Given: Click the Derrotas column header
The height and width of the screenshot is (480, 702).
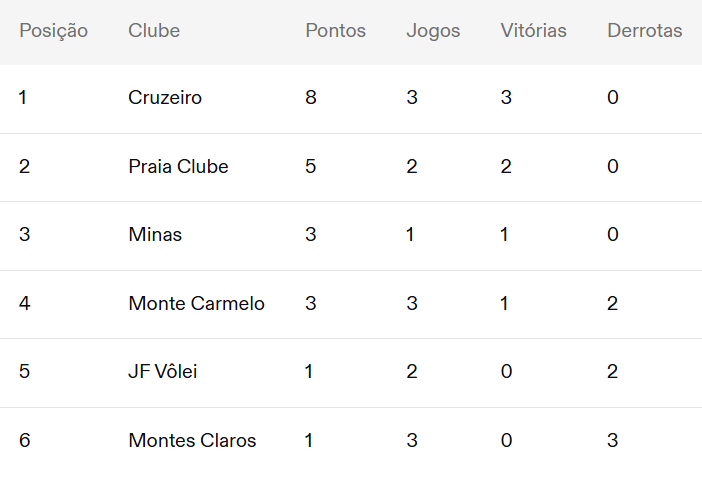Looking at the screenshot, I should tap(645, 31).
